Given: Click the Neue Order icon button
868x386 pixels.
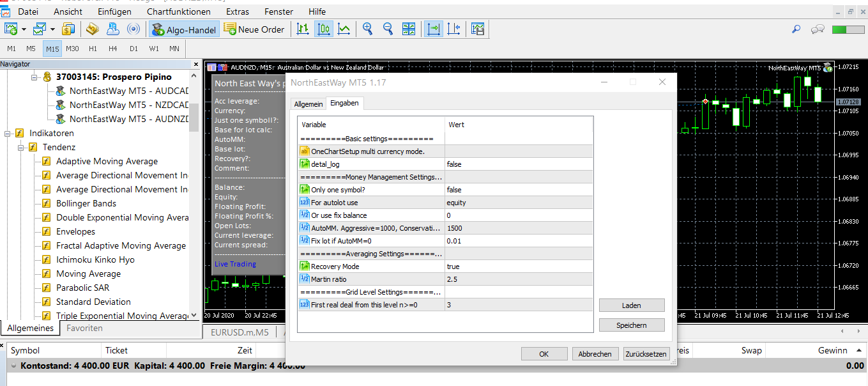Looking at the screenshot, I should point(254,29).
